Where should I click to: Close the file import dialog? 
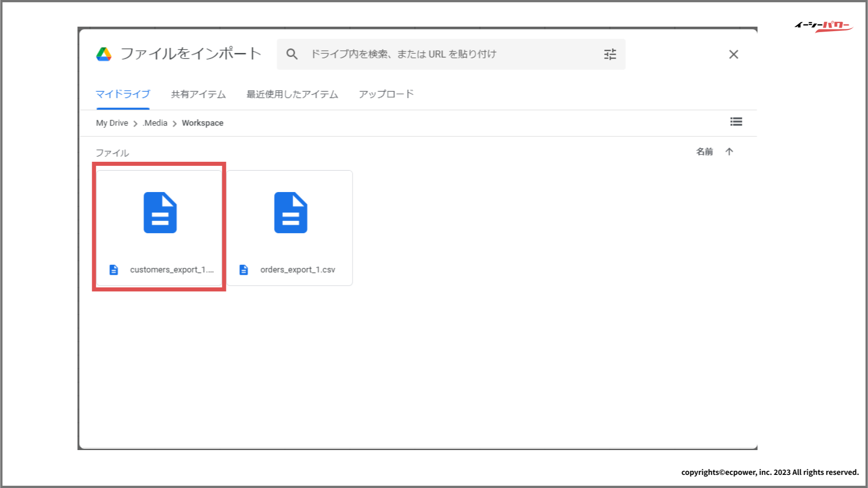click(733, 54)
